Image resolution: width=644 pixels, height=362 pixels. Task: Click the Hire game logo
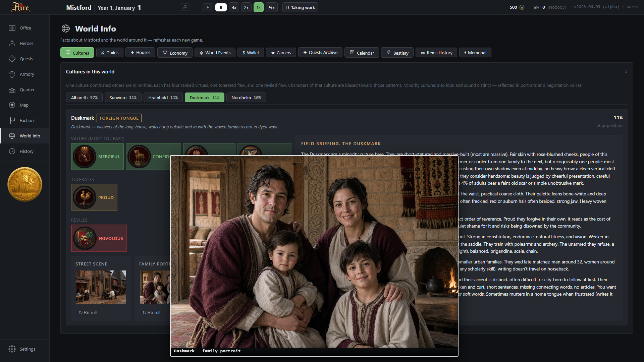tap(20, 7)
